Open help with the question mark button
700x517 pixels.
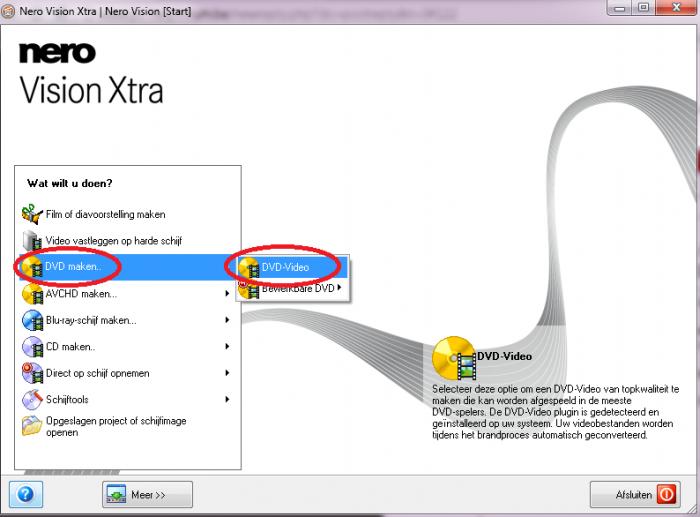pos(26,494)
